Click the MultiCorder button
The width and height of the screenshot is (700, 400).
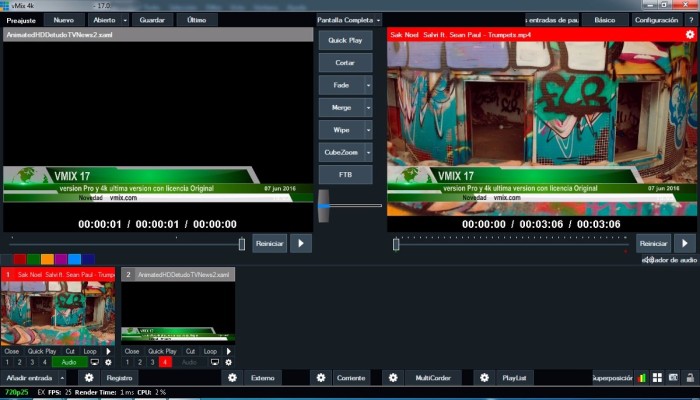(433, 378)
